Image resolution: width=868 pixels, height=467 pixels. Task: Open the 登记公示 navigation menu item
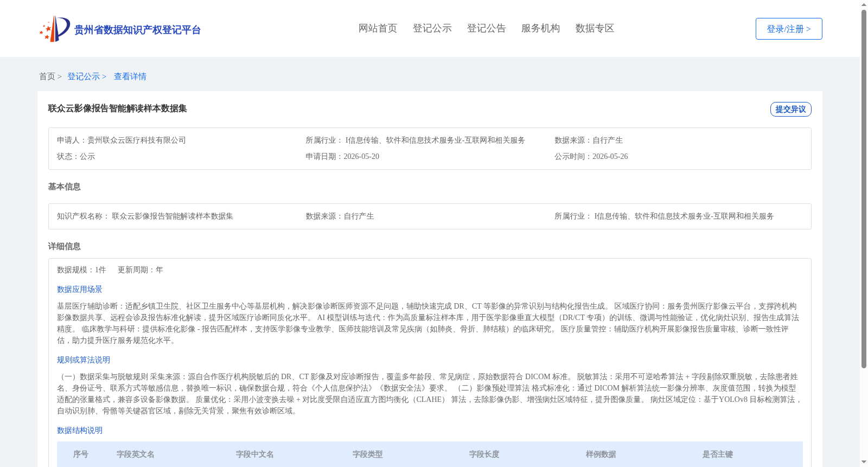pyautogui.click(x=432, y=28)
